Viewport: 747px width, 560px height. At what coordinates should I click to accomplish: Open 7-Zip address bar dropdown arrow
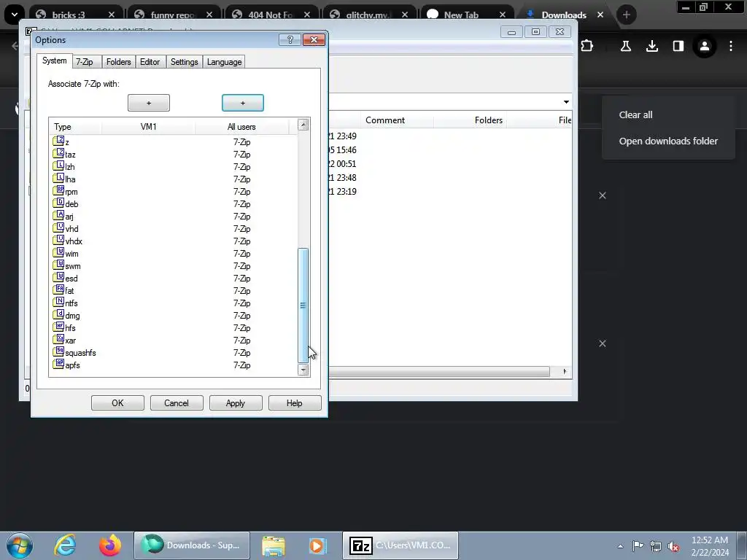click(566, 102)
